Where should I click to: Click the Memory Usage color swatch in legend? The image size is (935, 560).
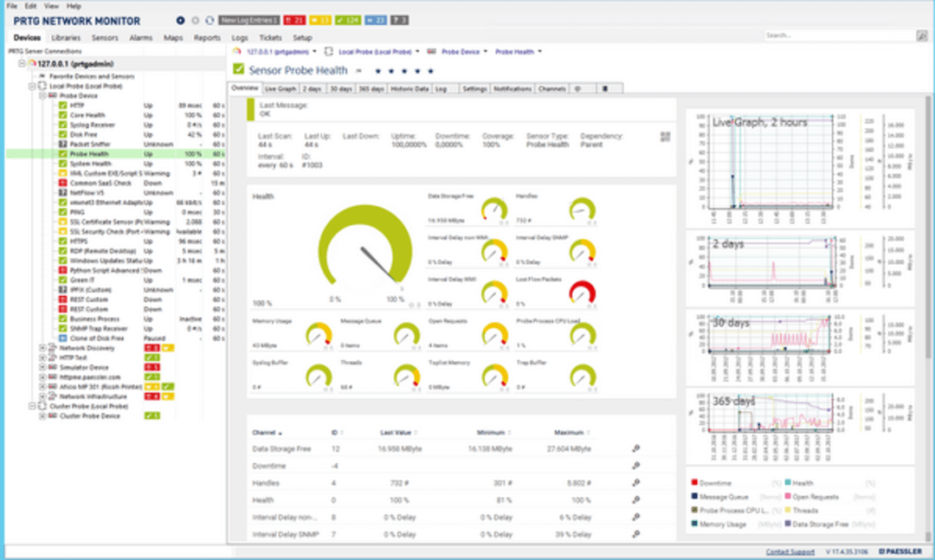point(693,523)
